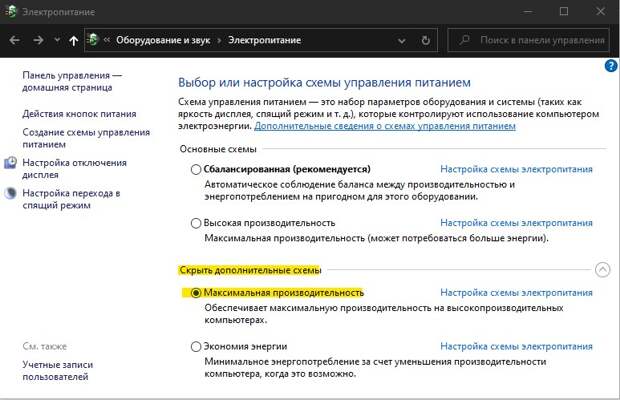Open help via the blue question mark
The width and height of the screenshot is (620, 400).
tap(611, 66)
